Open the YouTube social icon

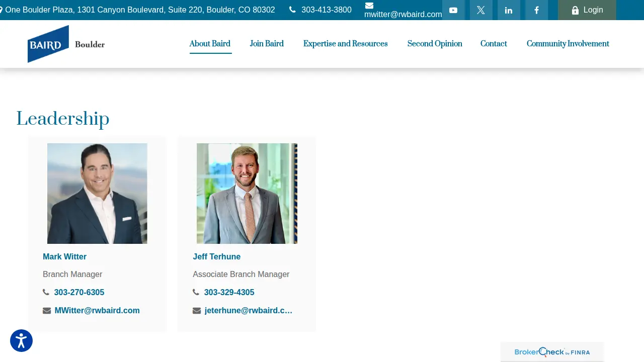pyautogui.click(x=453, y=10)
